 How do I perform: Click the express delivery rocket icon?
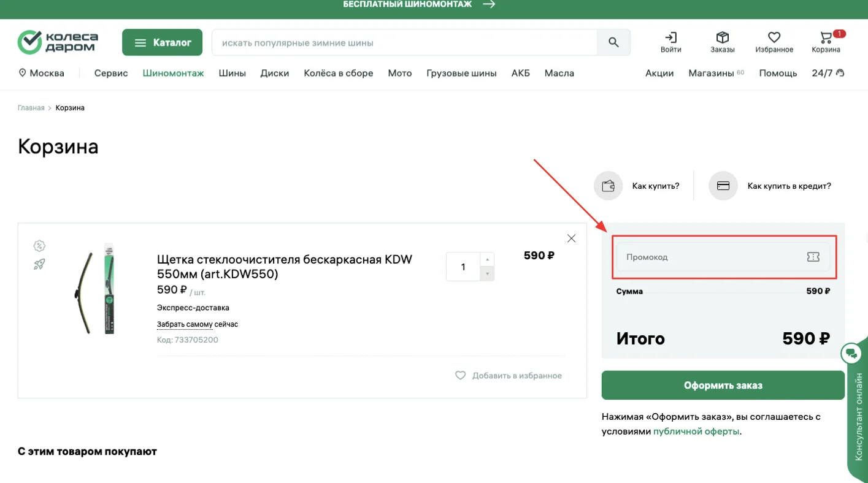(x=39, y=264)
